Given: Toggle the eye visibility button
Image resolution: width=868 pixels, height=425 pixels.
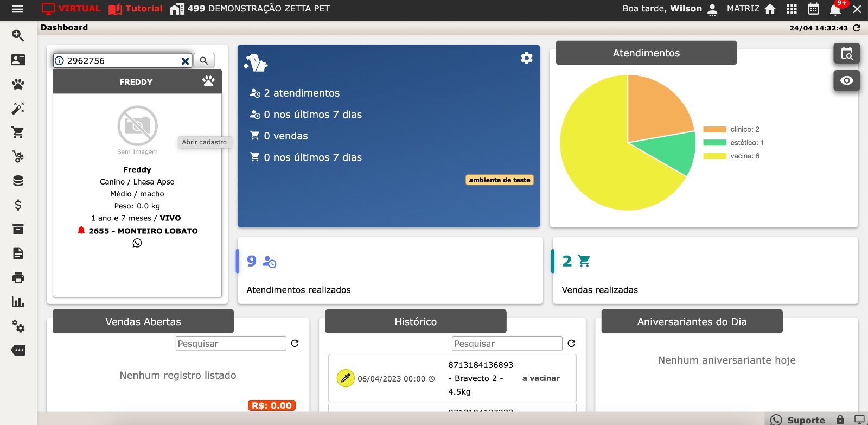Looking at the screenshot, I should click(846, 81).
